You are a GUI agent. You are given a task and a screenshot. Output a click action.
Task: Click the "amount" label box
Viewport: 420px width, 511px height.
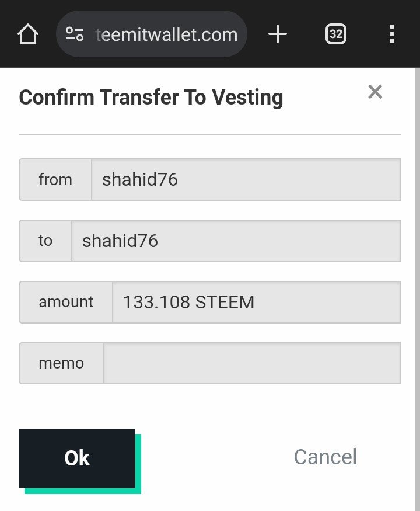point(66,302)
